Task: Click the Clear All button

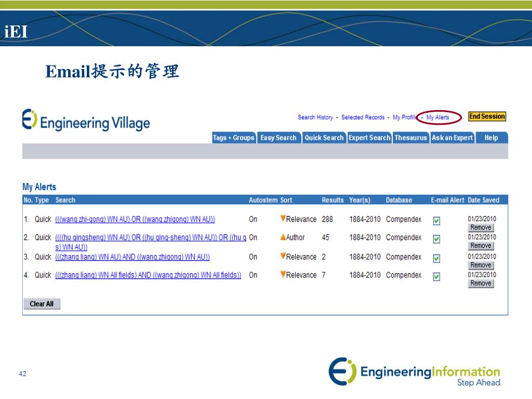Action: click(x=42, y=303)
